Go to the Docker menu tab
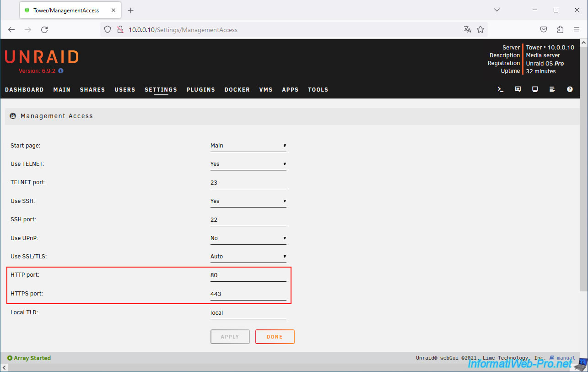Image resolution: width=588 pixels, height=372 pixels. point(237,90)
